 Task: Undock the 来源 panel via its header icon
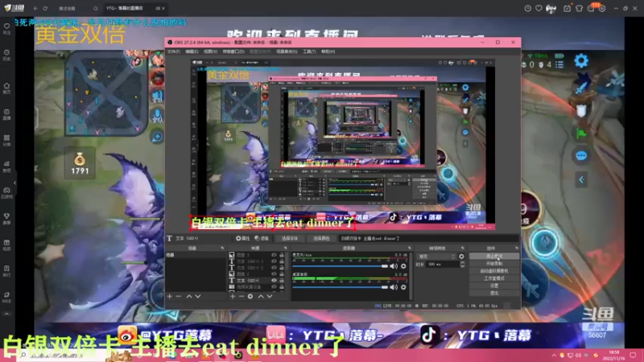pos(286,249)
